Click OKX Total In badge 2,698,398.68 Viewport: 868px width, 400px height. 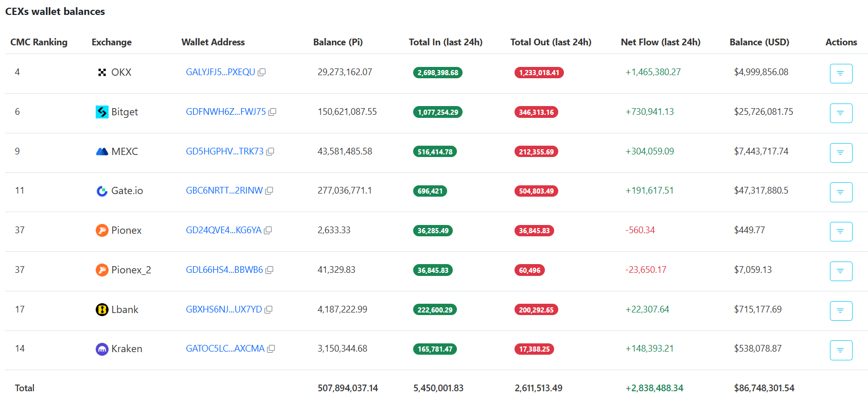(437, 73)
